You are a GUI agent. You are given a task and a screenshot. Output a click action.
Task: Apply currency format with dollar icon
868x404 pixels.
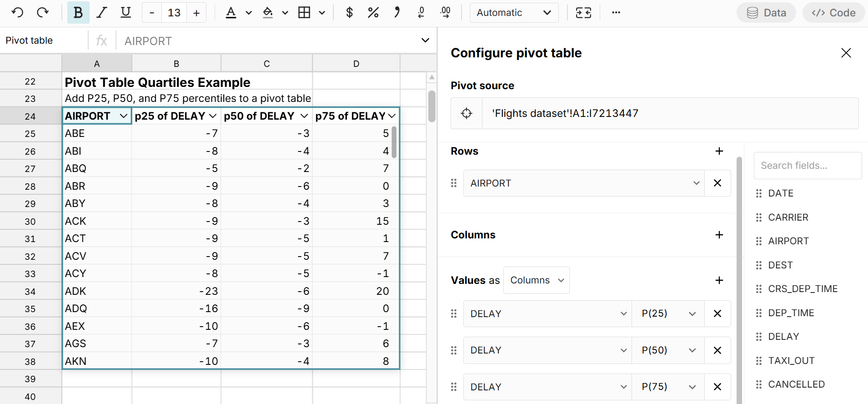(x=349, y=13)
